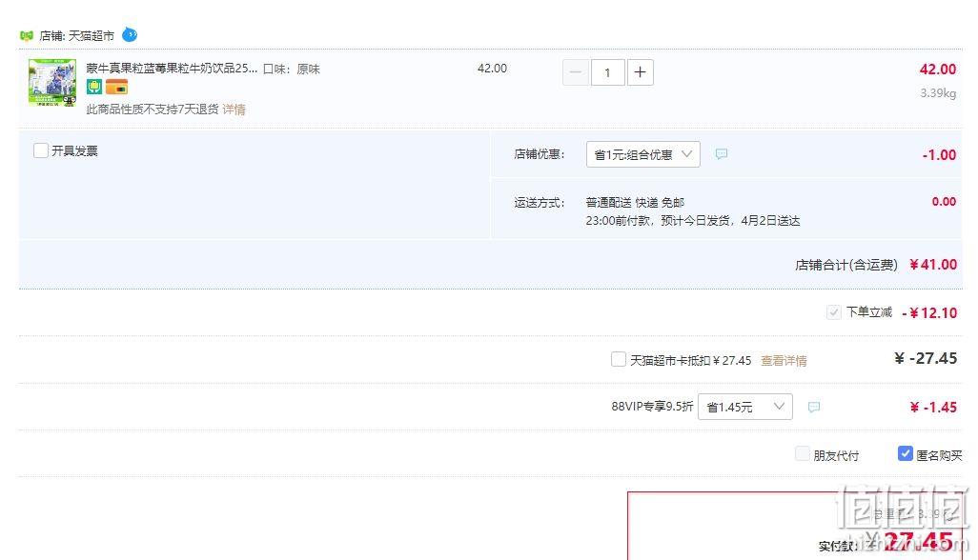Open the comment icon beside store discount dropdown
The height and width of the screenshot is (560, 978).
tap(721, 154)
